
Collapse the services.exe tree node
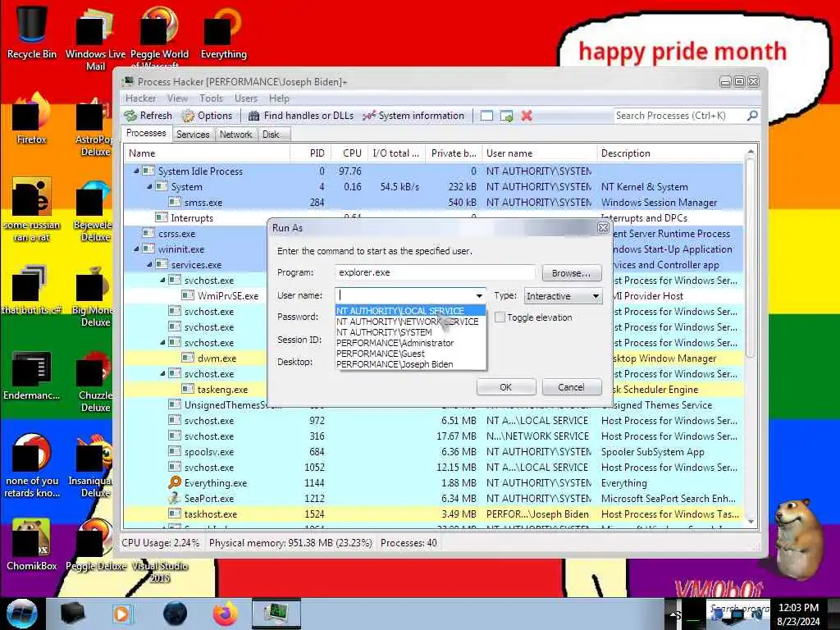(149, 265)
